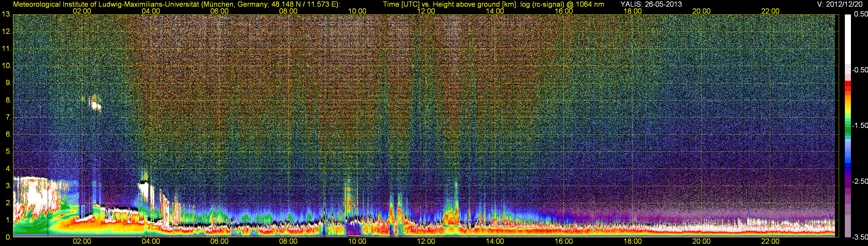Screen dimensions: 868x246
Task: Click the 04:00 label on the bottom time axis
Action: point(151,241)
